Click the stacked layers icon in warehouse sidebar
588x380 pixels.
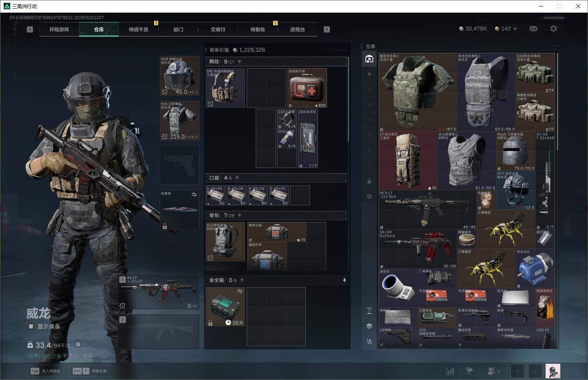[369, 326]
